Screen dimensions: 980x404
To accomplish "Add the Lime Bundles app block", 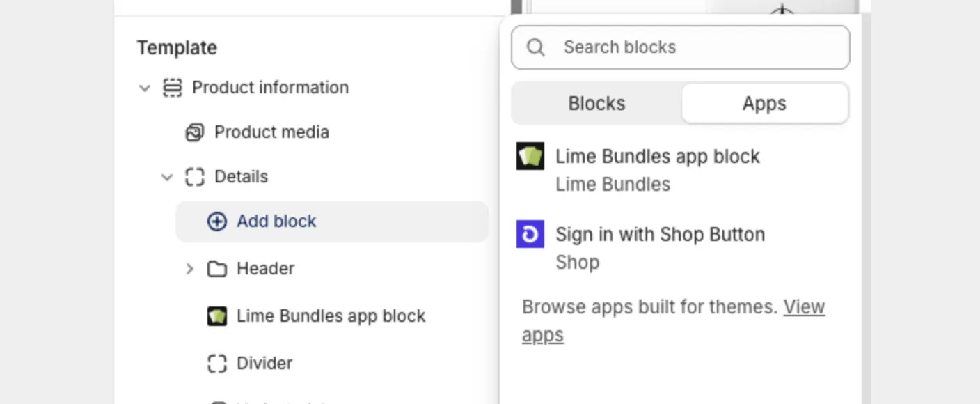I will (x=680, y=170).
